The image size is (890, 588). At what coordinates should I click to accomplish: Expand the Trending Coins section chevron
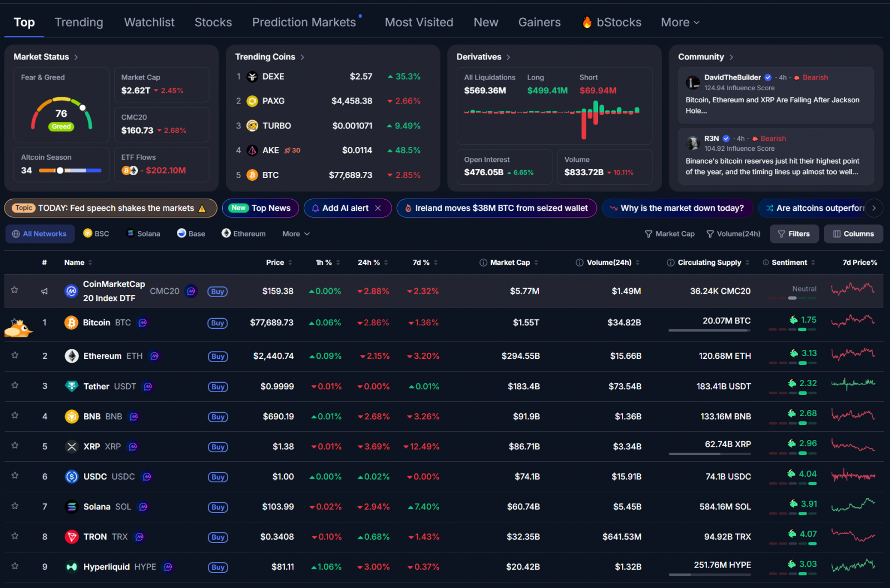[x=303, y=57]
